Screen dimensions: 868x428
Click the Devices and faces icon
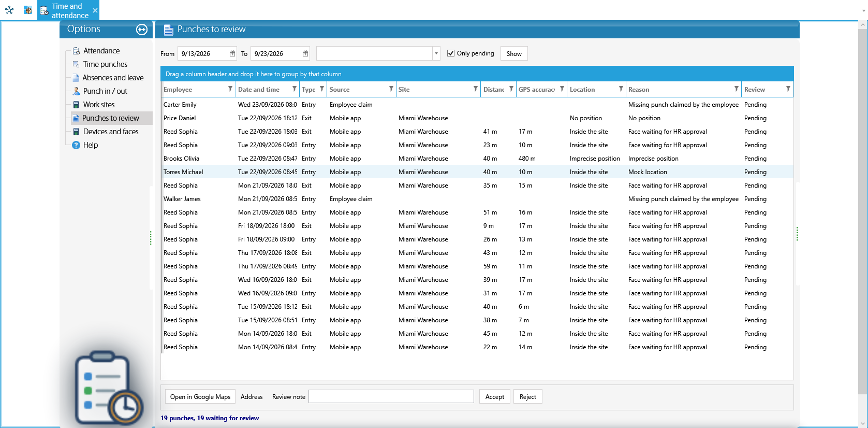click(76, 132)
